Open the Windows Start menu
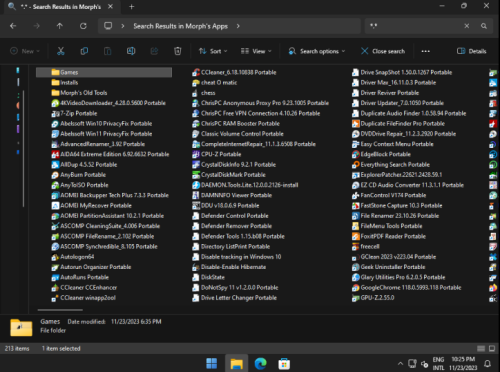The width and height of the screenshot is (500, 372). 212,363
